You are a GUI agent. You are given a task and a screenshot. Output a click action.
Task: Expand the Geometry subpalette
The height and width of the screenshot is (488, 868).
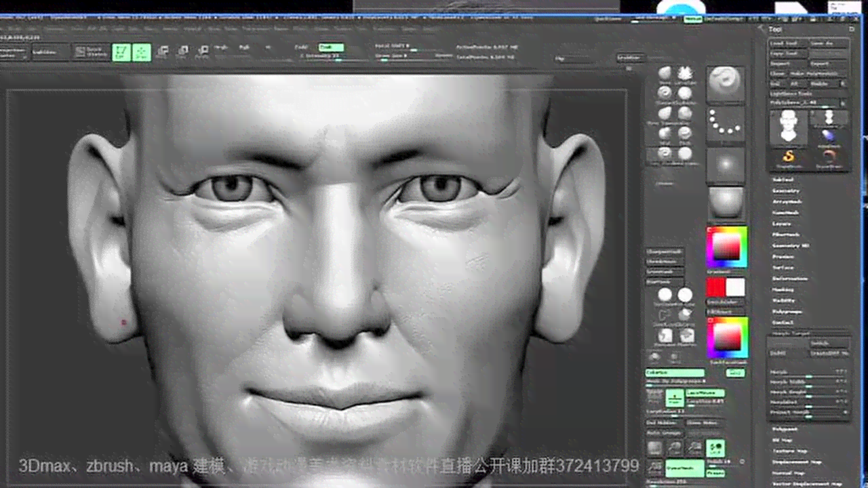786,190
